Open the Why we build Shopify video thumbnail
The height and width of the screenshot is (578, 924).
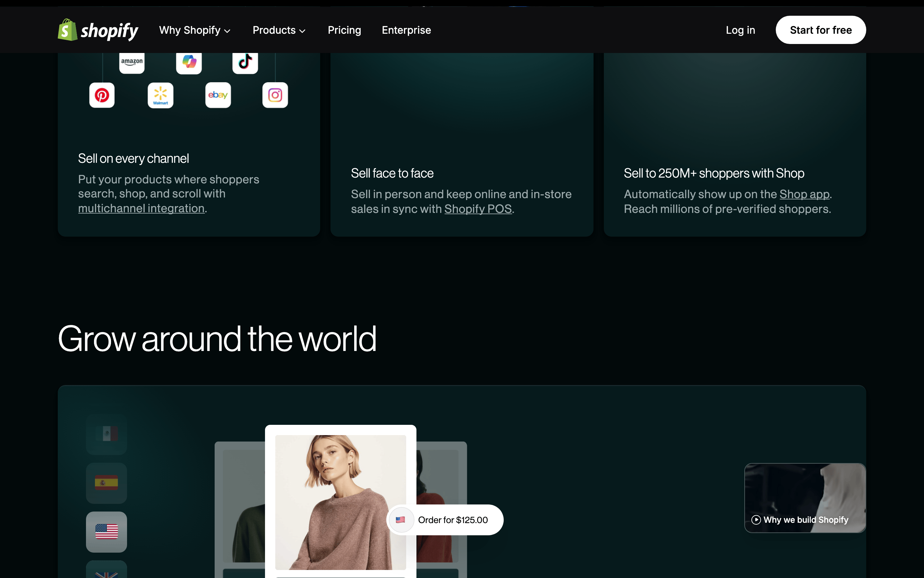805,498
